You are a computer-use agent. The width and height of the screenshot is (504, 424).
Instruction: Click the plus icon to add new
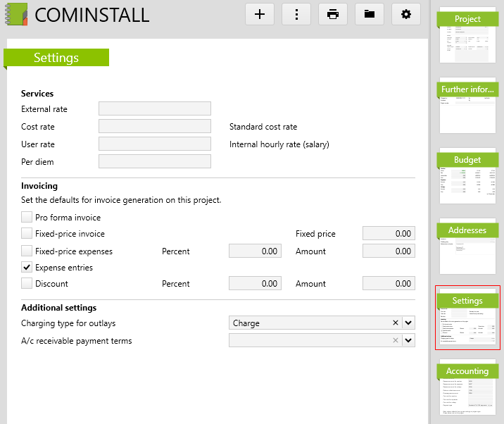pos(260,14)
